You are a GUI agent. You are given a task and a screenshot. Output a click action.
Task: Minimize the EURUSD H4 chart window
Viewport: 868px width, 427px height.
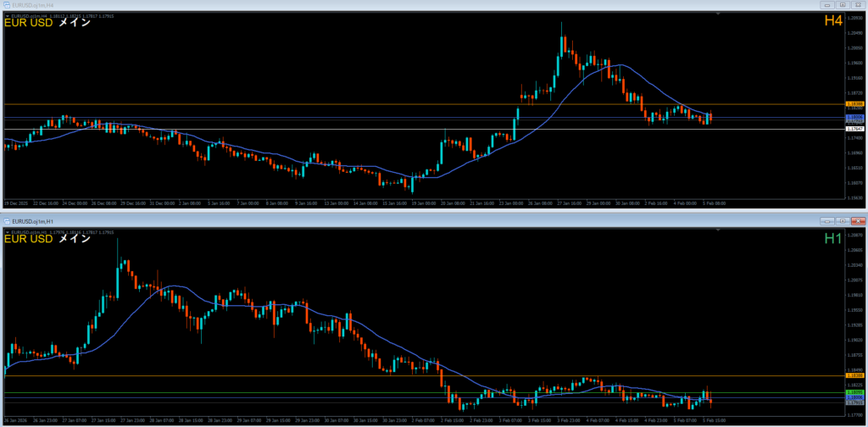(828, 4)
